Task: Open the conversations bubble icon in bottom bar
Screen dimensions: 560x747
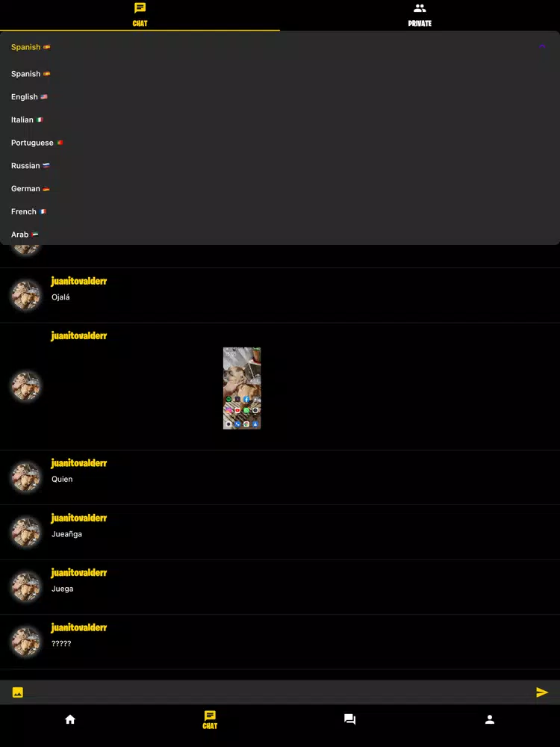Action: pyautogui.click(x=350, y=719)
